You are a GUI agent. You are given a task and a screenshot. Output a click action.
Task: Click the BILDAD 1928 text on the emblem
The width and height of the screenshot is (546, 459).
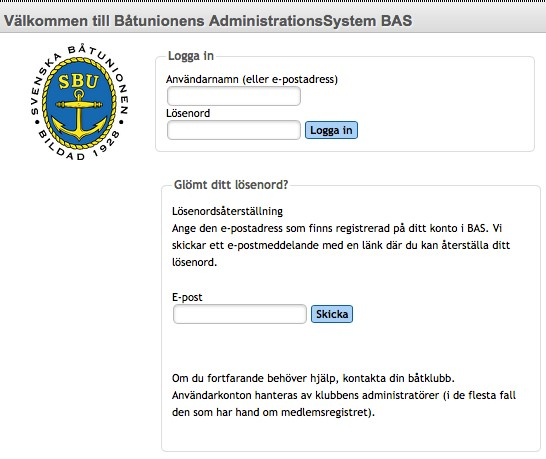tap(79, 147)
